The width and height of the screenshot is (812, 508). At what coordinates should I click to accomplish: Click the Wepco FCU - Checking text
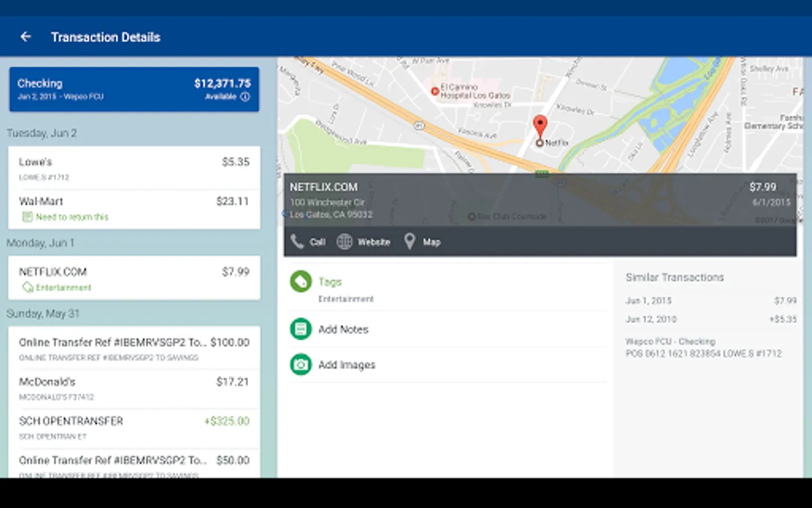click(670, 341)
